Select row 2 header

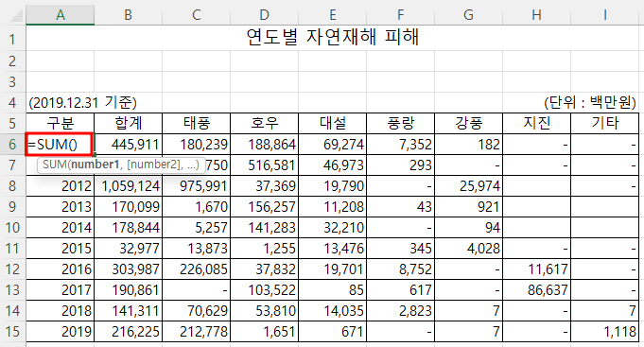point(12,61)
